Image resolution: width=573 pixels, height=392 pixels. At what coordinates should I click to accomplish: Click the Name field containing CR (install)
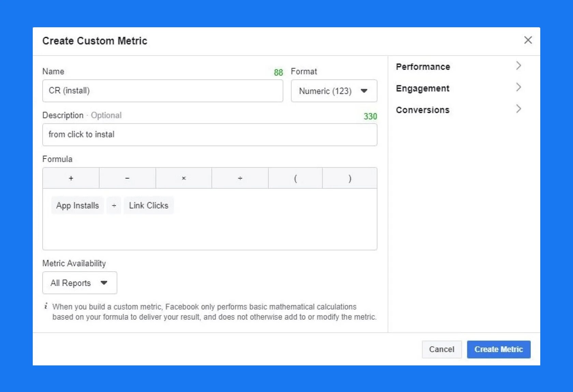pyautogui.click(x=162, y=91)
